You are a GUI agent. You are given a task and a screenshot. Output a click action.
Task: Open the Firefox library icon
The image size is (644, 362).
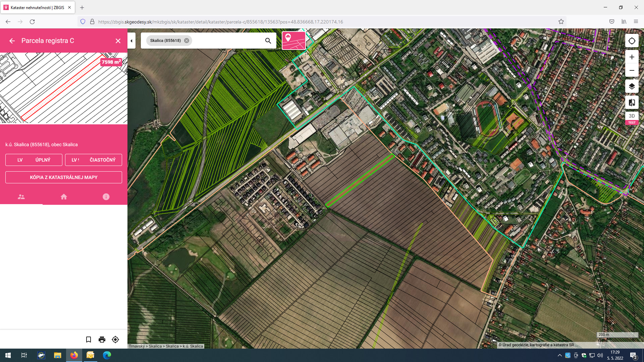pos(624,22)
